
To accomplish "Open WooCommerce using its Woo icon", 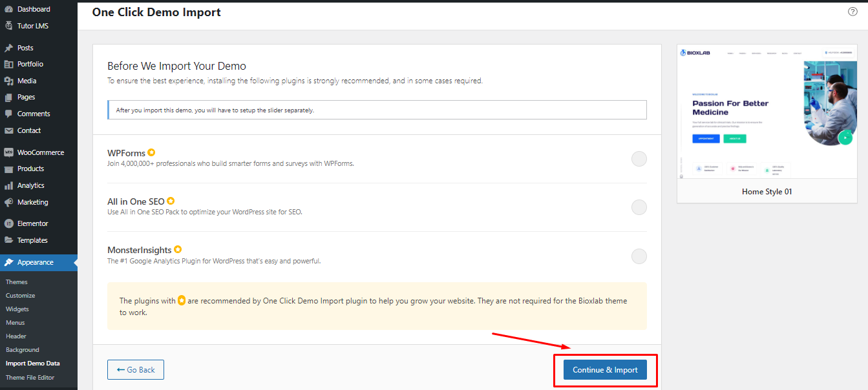I will [x=8, y=152].
